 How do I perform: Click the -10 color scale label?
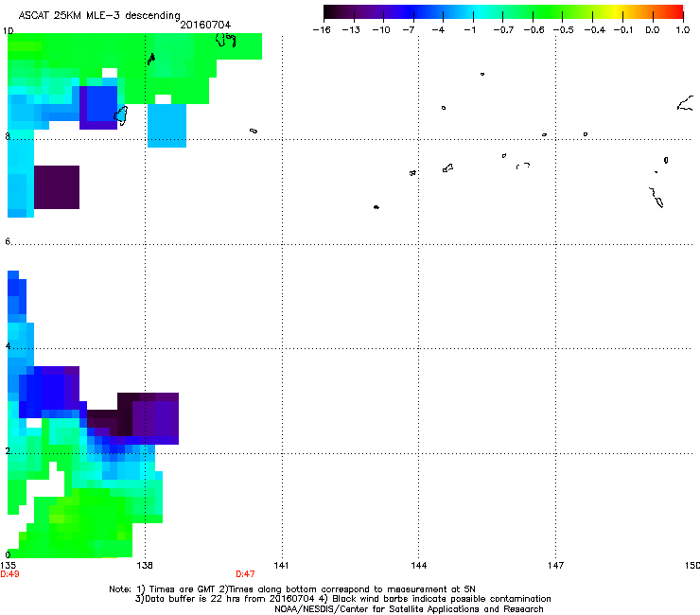coord(381,30)
